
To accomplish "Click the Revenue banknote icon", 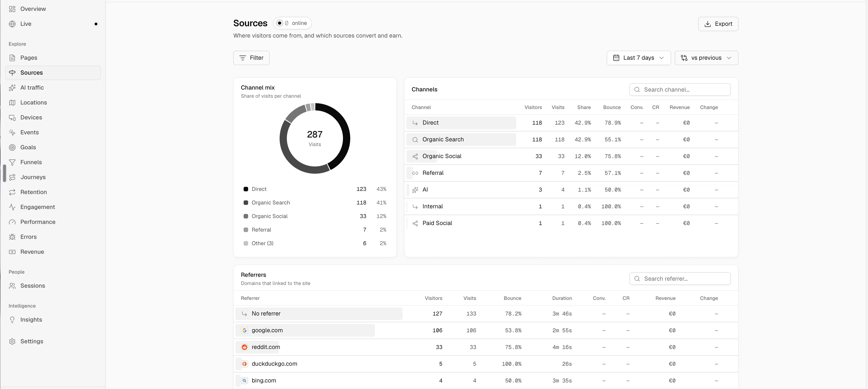I will click(x=12, y=252).
